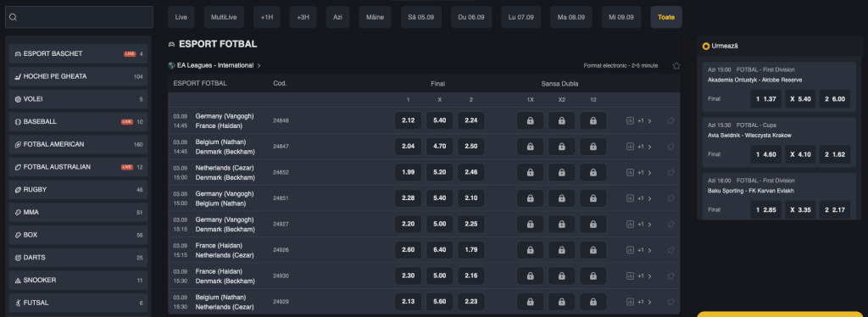Bet 2.12 on Germany vs France 14:45
868x317 pixels.
tap(408, 120)
